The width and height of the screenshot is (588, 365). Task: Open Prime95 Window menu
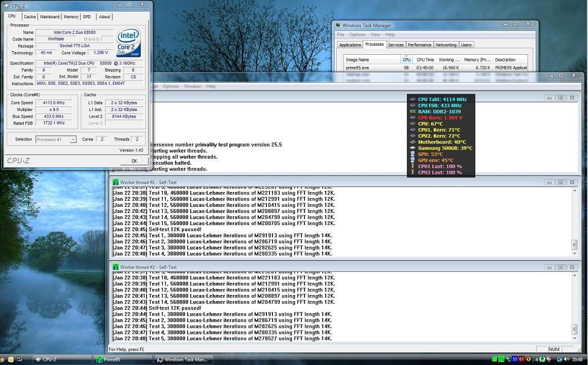pos(192,86)
